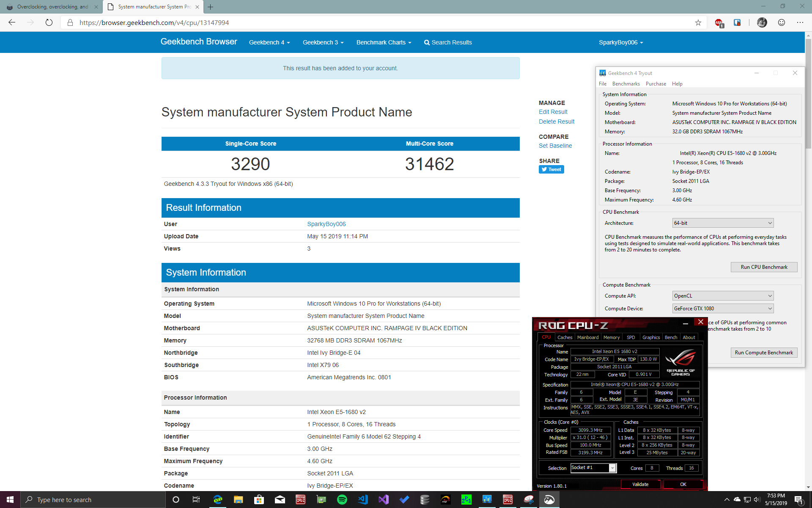Switch to SPD tab in CPU-Z
The width and height of the screenshot is (812, 508).
click(x=631, y=337)
